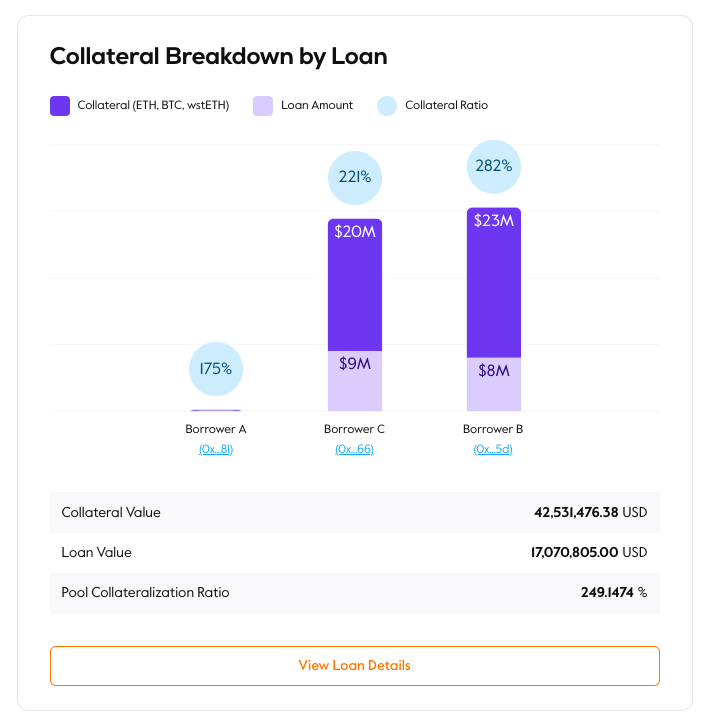Select the 282% collateral ratio bubble
The height and width of the screenshot is (723, 710).
tap(494, 166)
